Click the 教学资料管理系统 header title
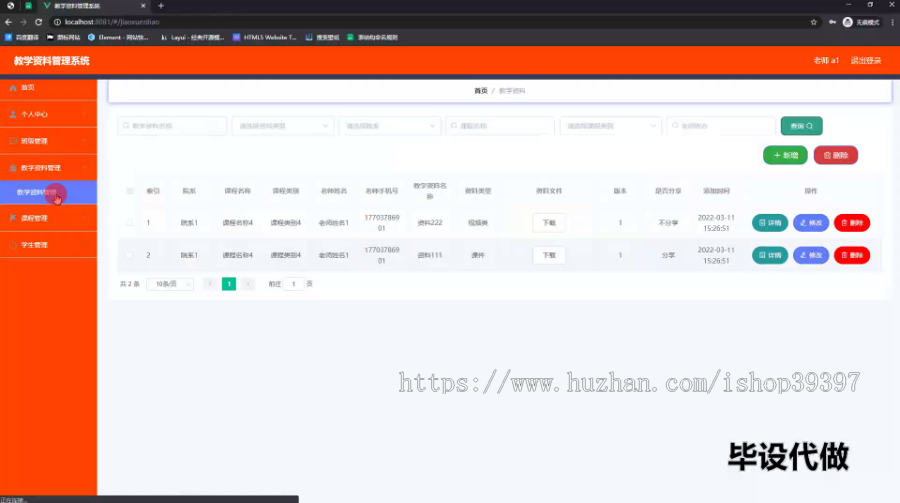The width and height of the screenshot is (900, 503). click(52, 61)
